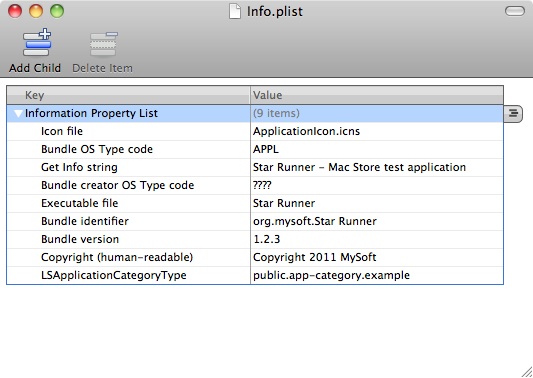Select the Bundle OS Type code key
Image resolution: width=533 pixels, height=378 pixels.
tap(97, 149)
